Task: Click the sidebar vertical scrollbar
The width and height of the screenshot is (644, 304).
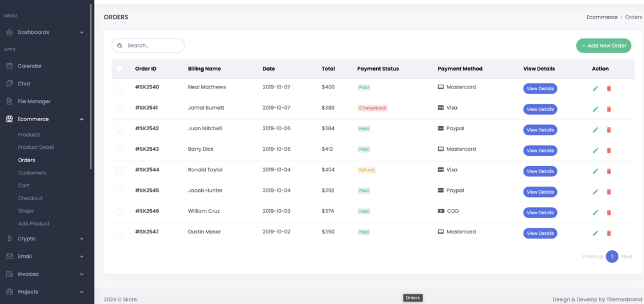Action: coord(91,87)
